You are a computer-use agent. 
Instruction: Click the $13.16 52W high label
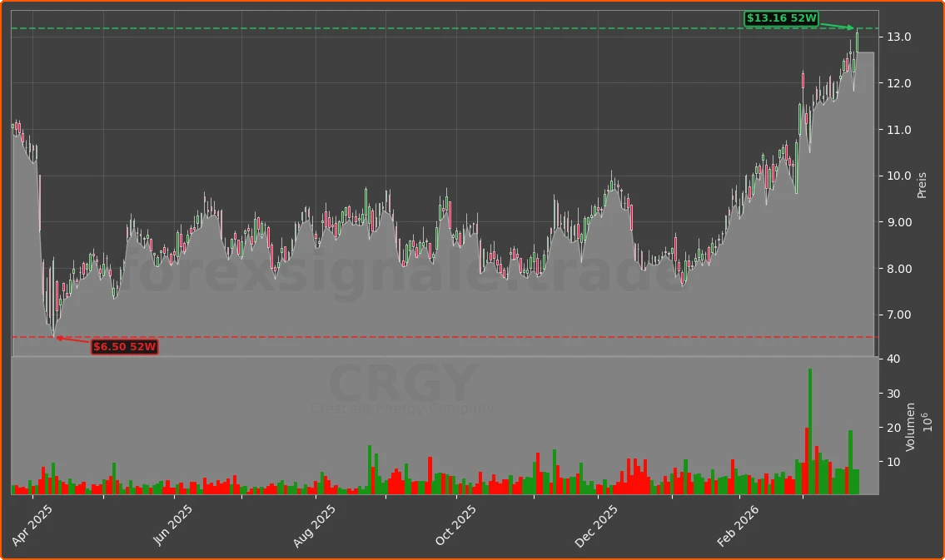pos(781,18)
